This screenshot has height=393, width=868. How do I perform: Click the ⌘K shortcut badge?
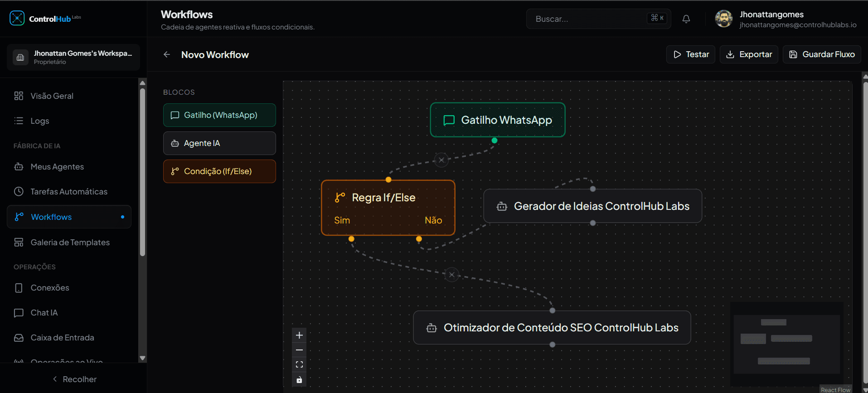tap(657, 18)
